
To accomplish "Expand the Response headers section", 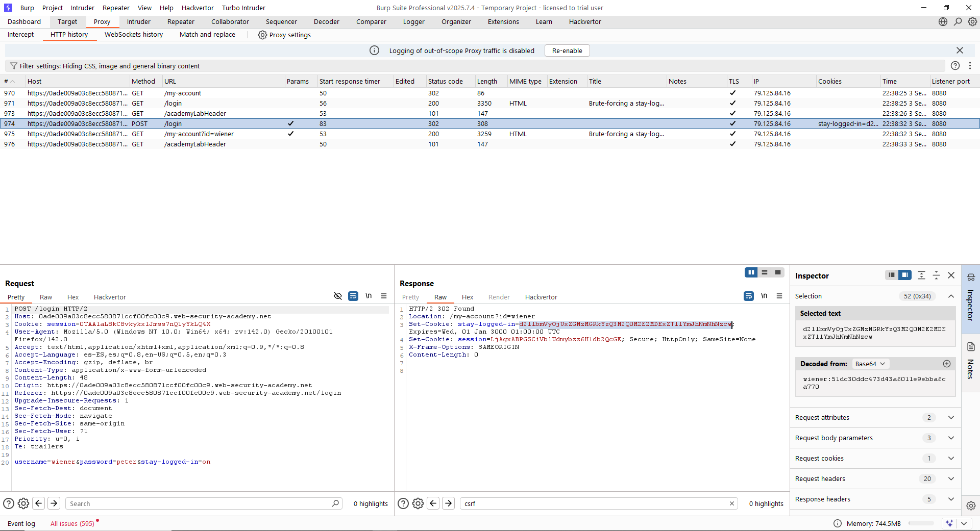I will (951, 499).
